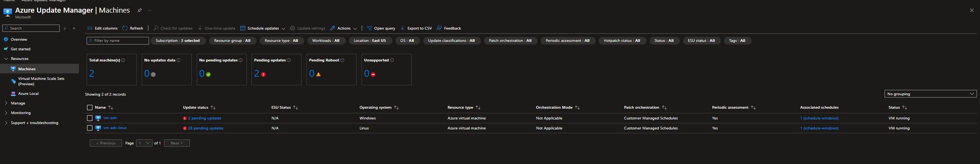Open the Resource group : All filter
Image resolution: width=980 pixels, height=164 pixels.
(232, 41)
